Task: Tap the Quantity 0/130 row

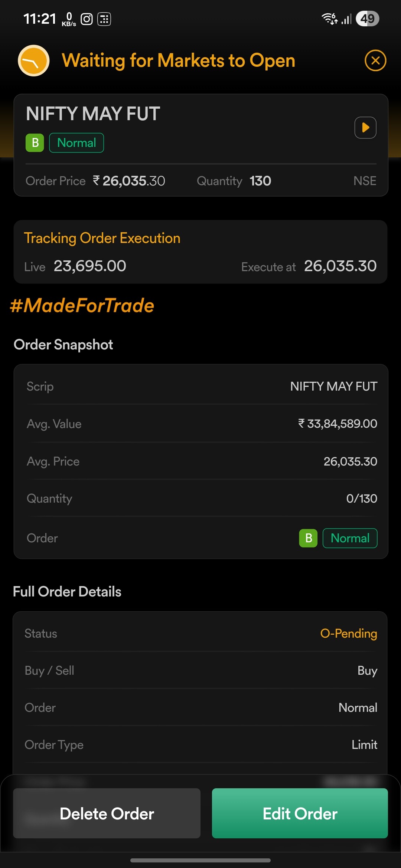Action: coord(202,498)
